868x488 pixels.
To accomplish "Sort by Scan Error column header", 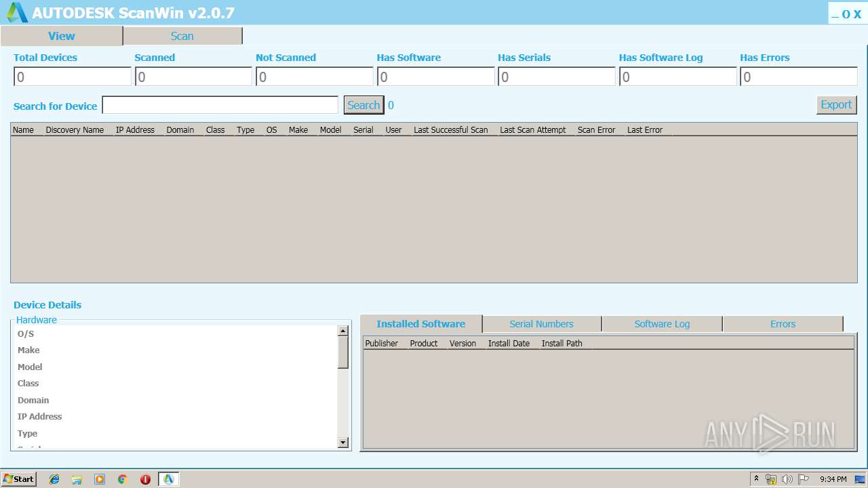I will click(x=597, y=129).
